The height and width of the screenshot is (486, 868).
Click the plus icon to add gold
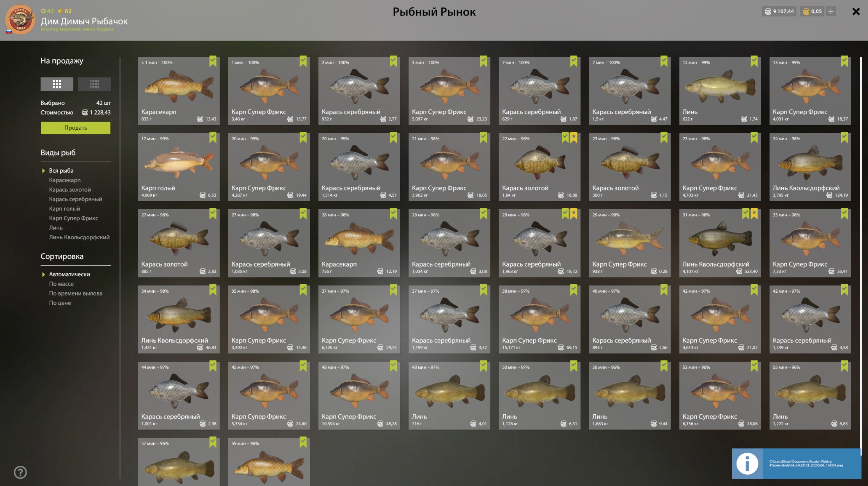click(x=831, y=11)
